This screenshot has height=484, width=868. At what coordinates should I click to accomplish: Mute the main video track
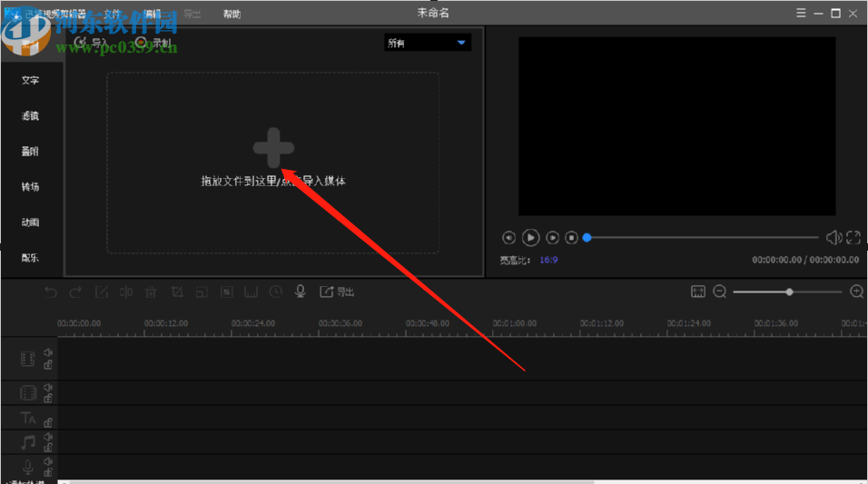48,352
